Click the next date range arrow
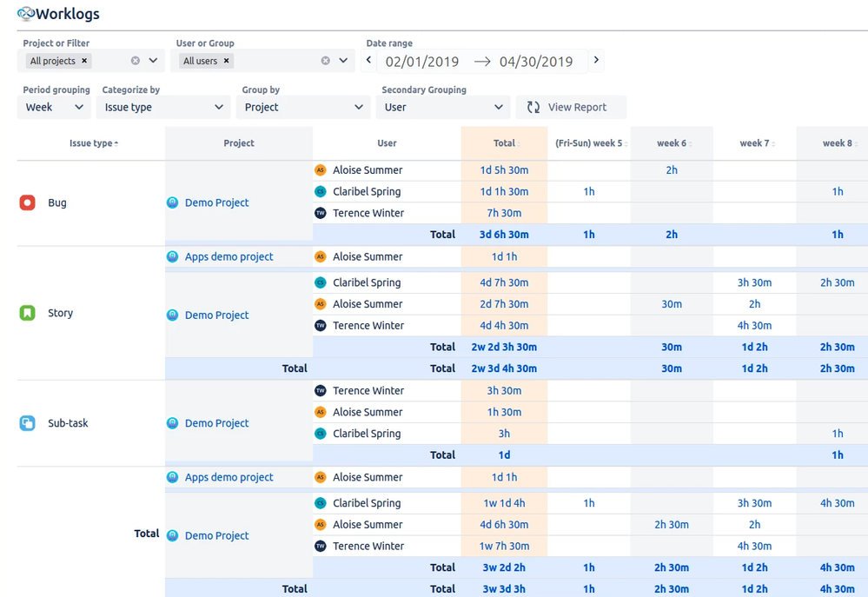This screenshot has width=868, height=597. (596, 62)
